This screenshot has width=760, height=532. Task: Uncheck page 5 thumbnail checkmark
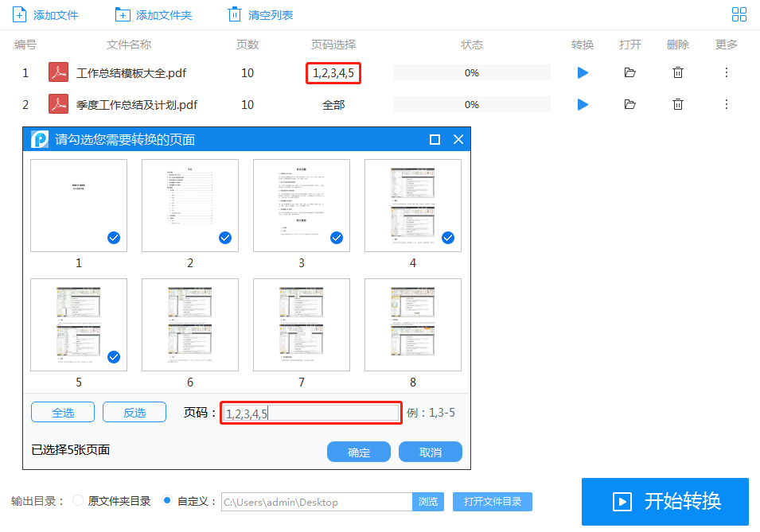[x=114, y=357]
